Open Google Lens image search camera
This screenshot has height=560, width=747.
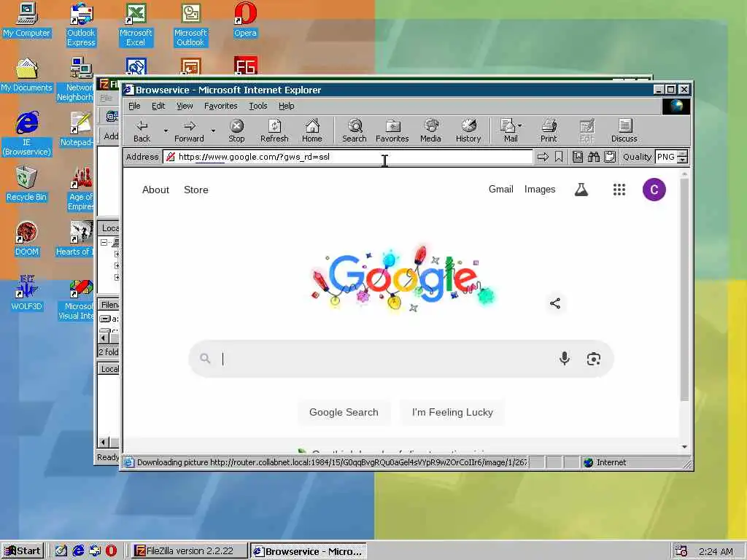594,359
